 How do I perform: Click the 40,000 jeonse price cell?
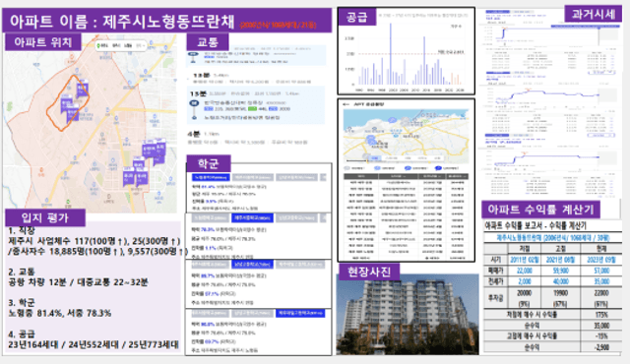561,281
